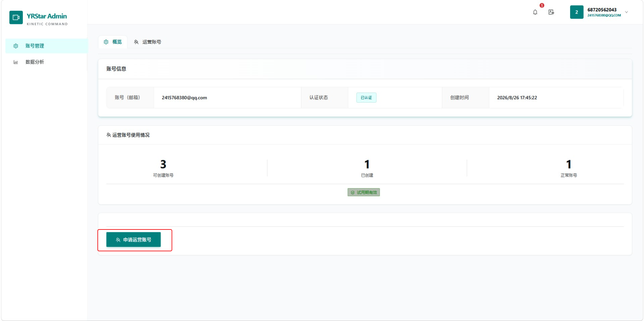Click the 运营账号使用情况 heading
This screenshot has width=644, height=321.
(131, 135)
